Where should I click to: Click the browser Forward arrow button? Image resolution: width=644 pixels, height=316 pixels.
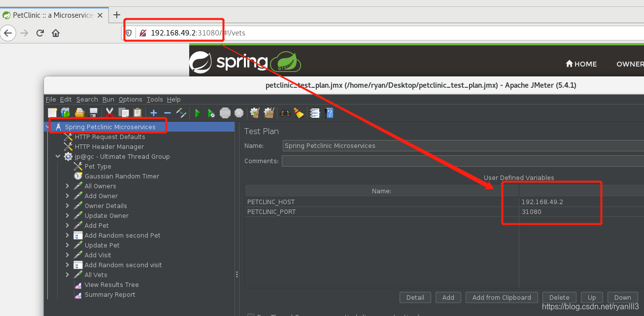pos(24,33)
